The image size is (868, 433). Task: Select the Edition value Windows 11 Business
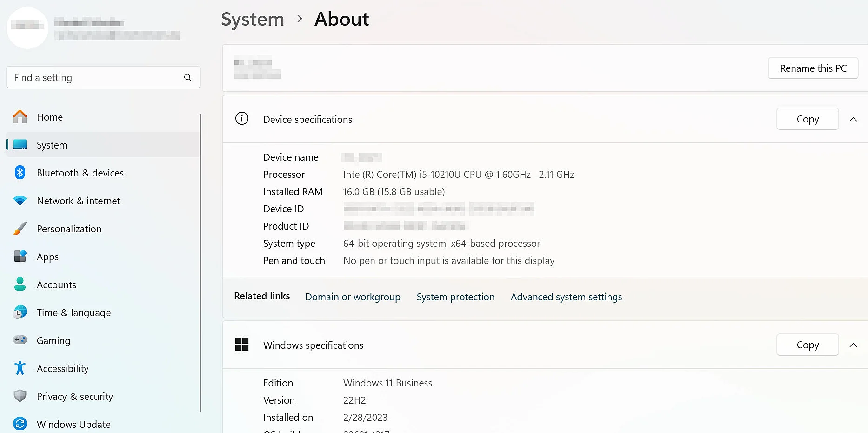click(x=387, y=383)
